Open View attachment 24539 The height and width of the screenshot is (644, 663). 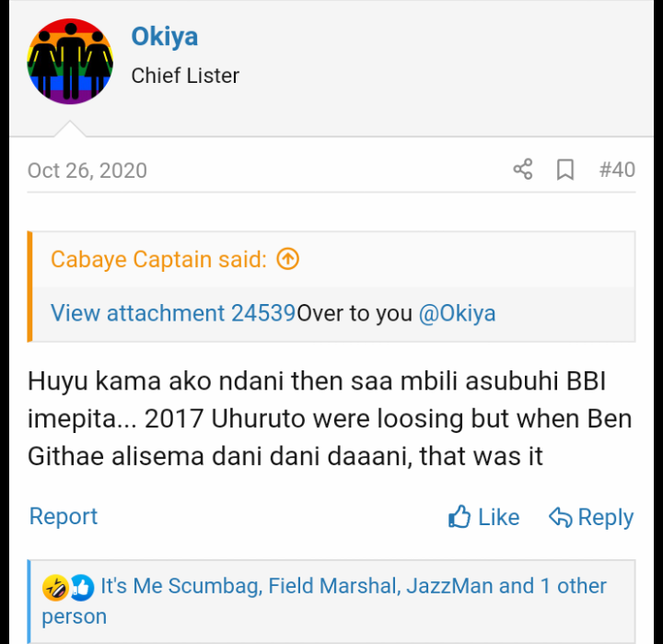[173, 313]
